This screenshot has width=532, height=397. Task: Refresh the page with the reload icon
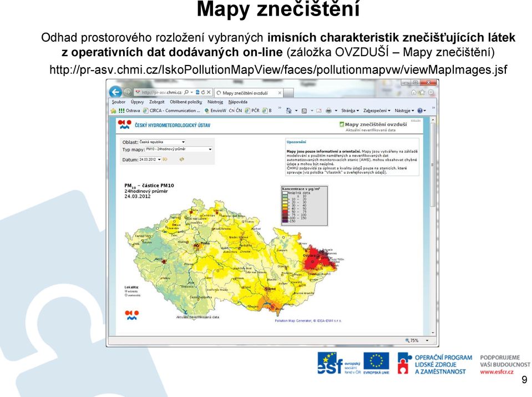[x=203, y=92]
